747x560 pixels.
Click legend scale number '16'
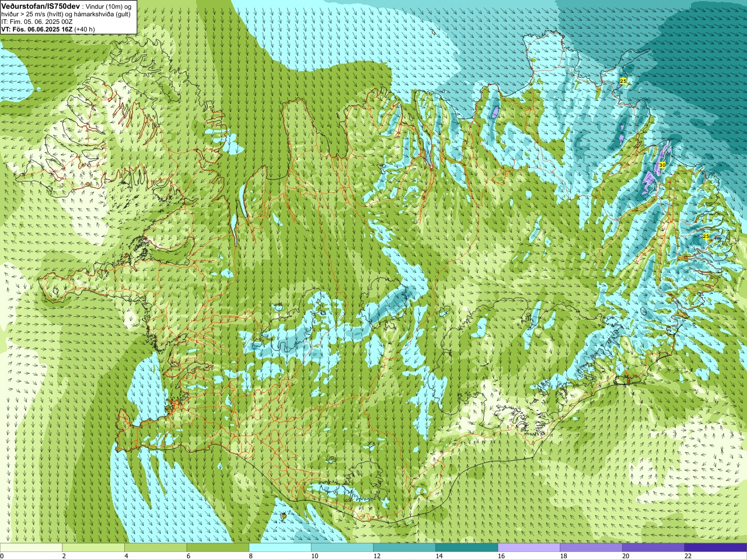501,556
